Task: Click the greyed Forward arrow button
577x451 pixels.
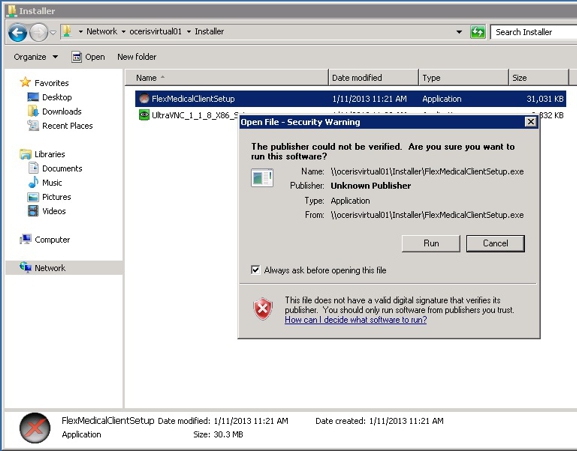Action: click(38, 32)
